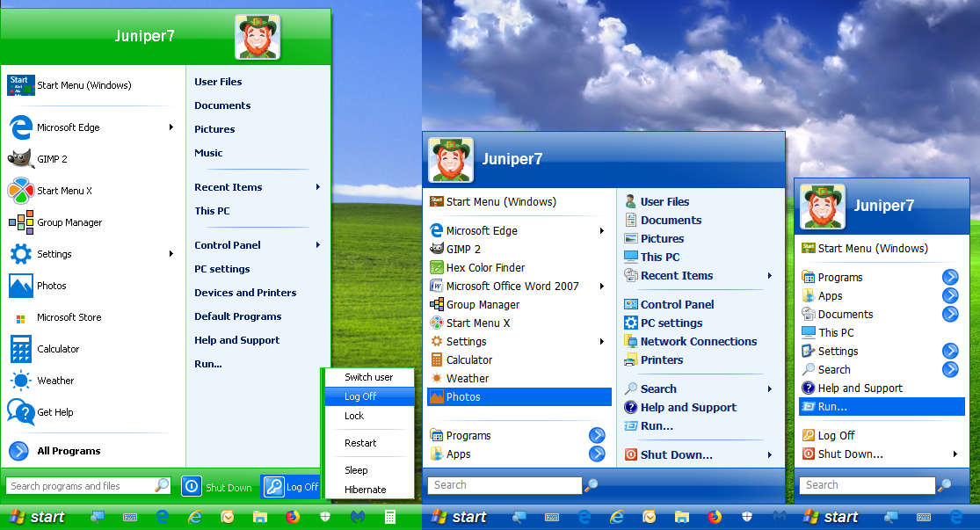The height and width of the screenshot is (530, 980).
Task: Select highlighted Photos in the wide blue menu
Action: point(519,397)
